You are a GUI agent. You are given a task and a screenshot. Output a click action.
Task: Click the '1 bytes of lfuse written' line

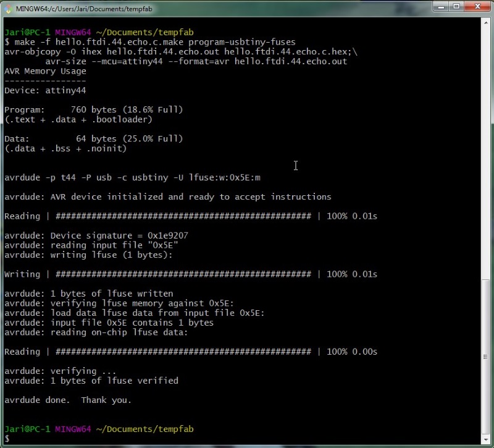89,294
